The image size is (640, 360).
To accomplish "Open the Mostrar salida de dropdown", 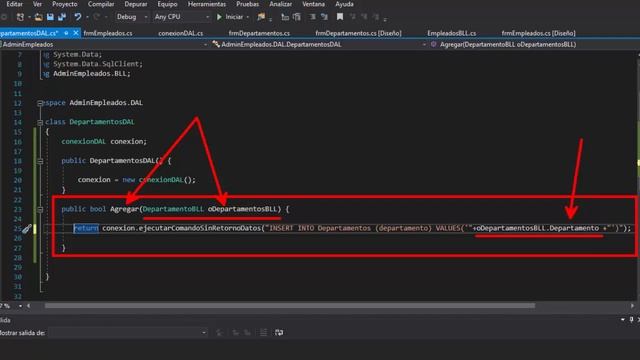I will coord(128,333).
